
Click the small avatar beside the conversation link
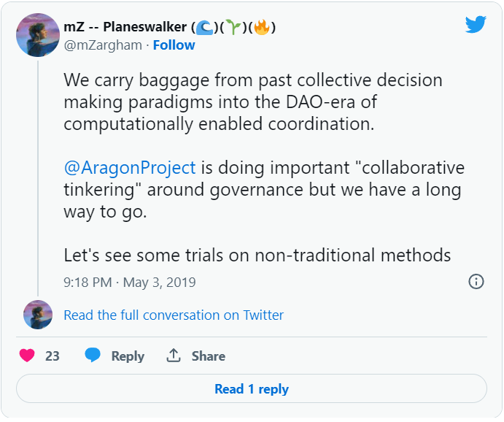(38, 315)
